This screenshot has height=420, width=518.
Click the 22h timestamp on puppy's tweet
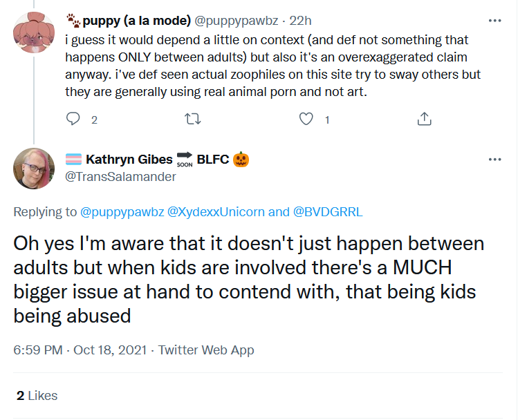click(x=300, y=21)
